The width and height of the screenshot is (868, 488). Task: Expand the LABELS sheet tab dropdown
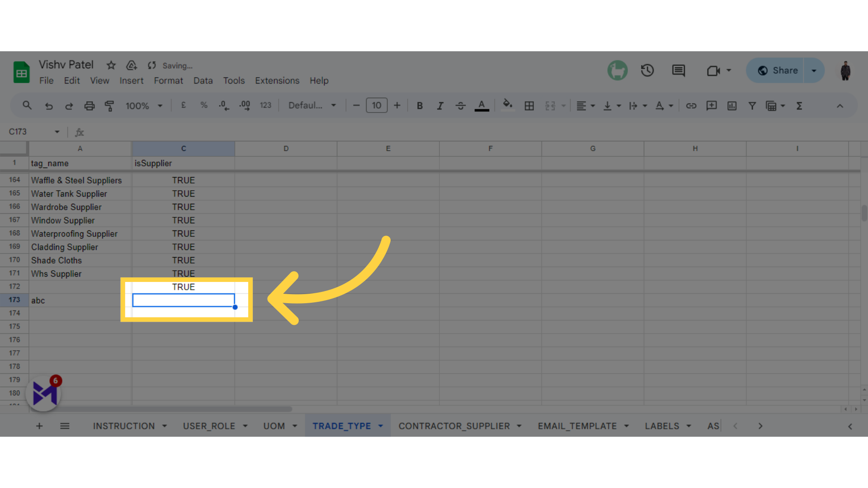pos(689,426)
